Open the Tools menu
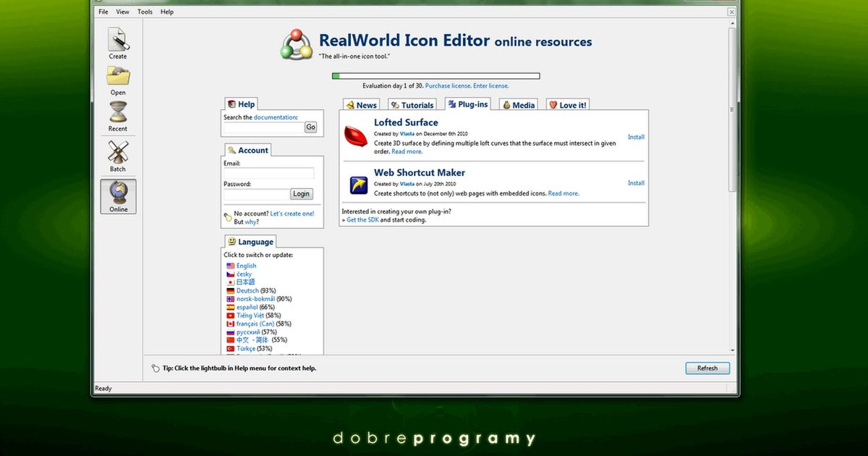This screenshot has height=456, width=868. [144, 11]
